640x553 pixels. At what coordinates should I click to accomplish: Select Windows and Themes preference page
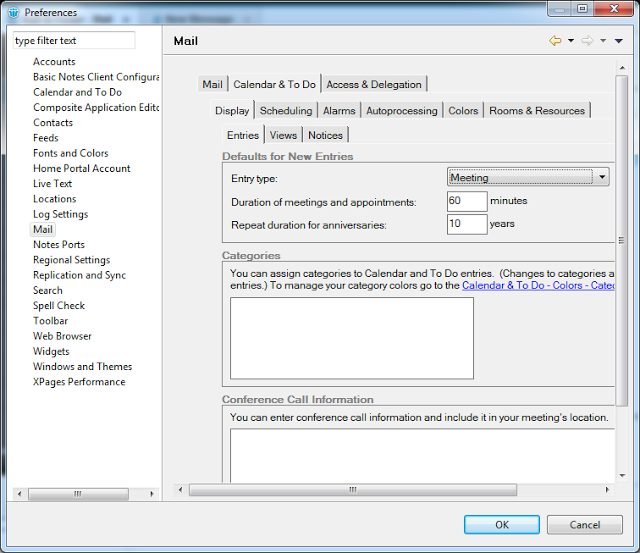pyautogui.click(x=82, y=366)
